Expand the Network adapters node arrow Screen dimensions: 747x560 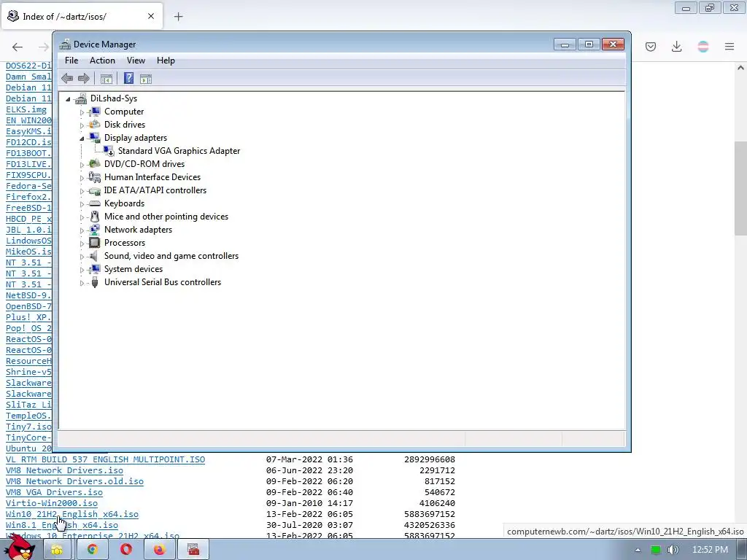click(x=82, y=230)
